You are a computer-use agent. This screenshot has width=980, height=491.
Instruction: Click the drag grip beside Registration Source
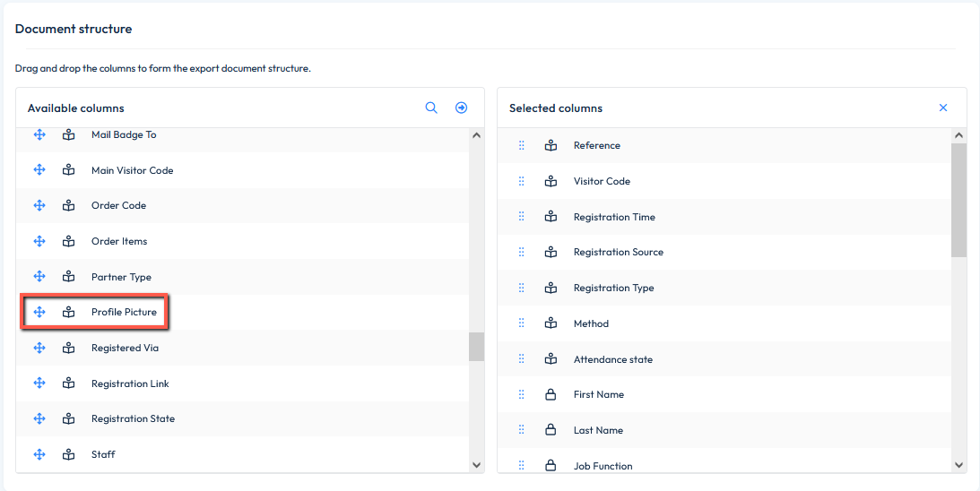(x=521, y=252)
